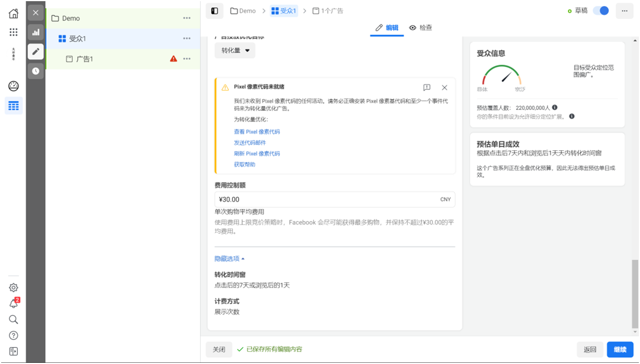This screenshot has width=640, height=364.
Task: Click the ¥30.00 cost control input field
Action: (x=334, y=199)
